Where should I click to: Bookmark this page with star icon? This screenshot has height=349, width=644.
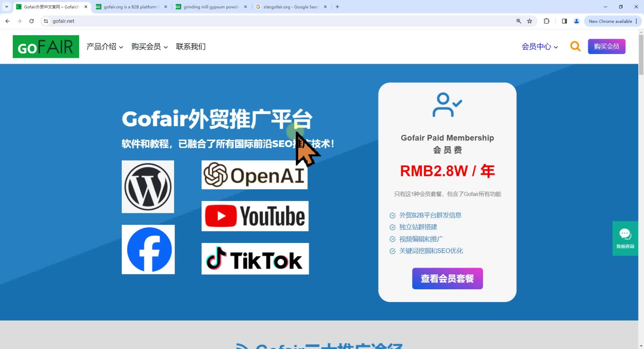(x=530, y=21)
